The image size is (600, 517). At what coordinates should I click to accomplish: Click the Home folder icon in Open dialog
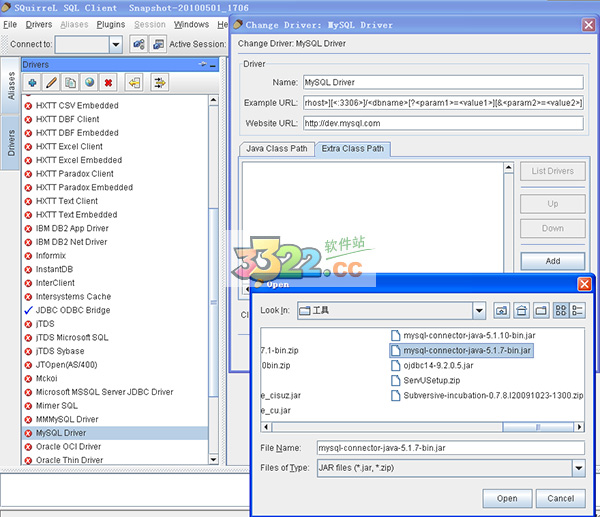(x=522, y=310)
